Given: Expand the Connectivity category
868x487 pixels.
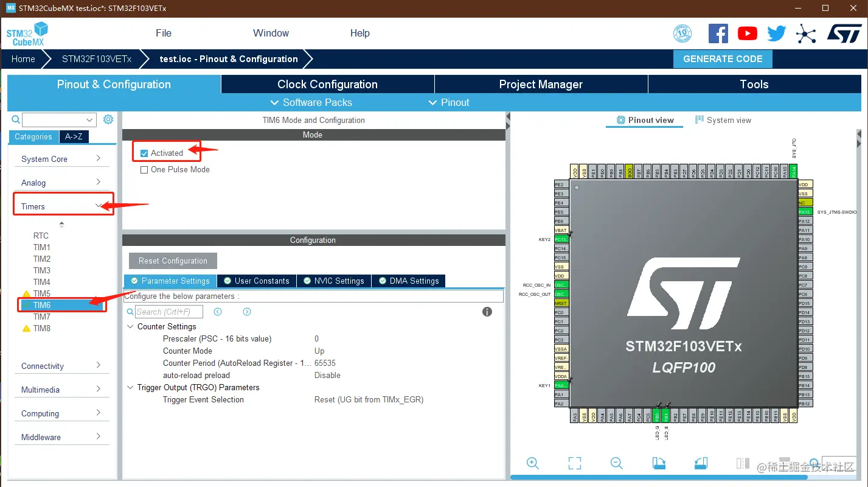Looking at the screenshot, I should click(x=61, y=366).
